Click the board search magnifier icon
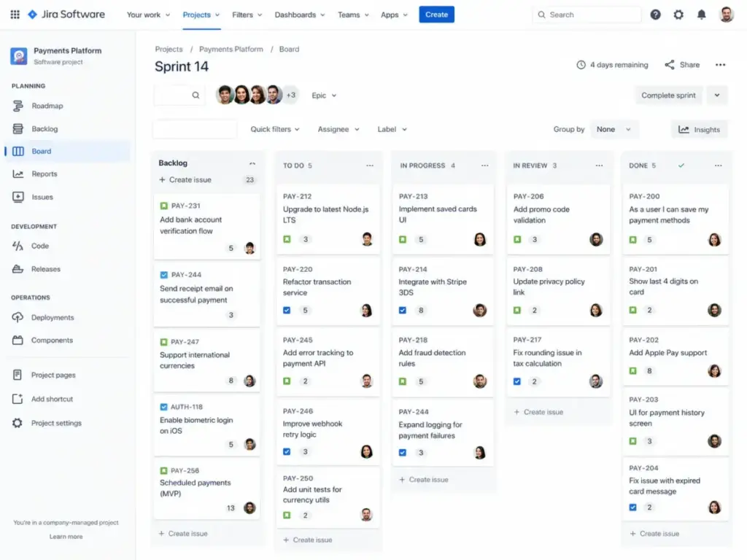 [x=196, y=96]
